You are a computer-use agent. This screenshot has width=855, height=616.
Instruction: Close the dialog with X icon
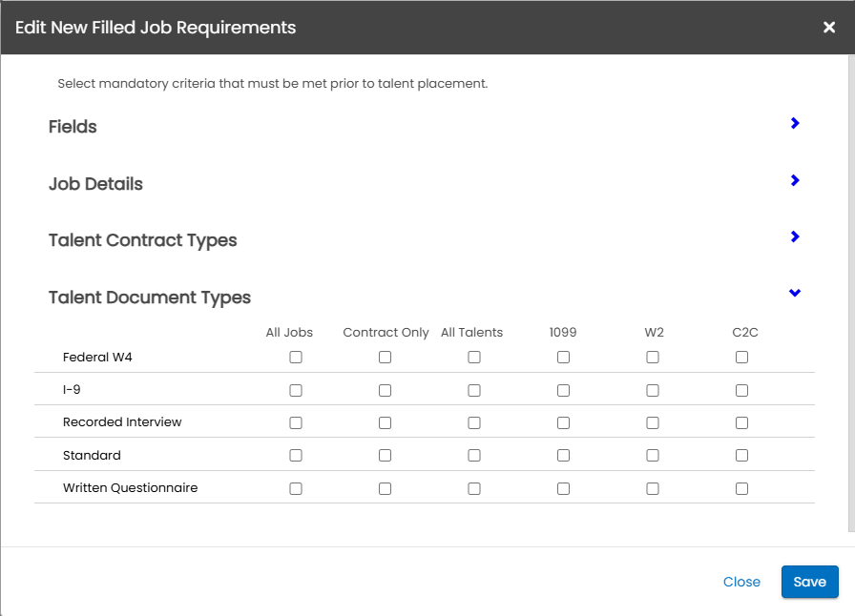click(829, 28)
